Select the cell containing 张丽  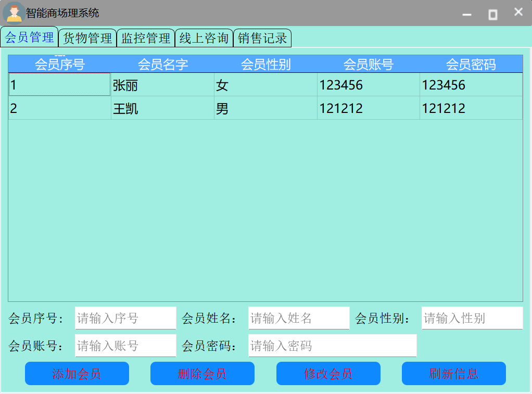pos(162,84)
